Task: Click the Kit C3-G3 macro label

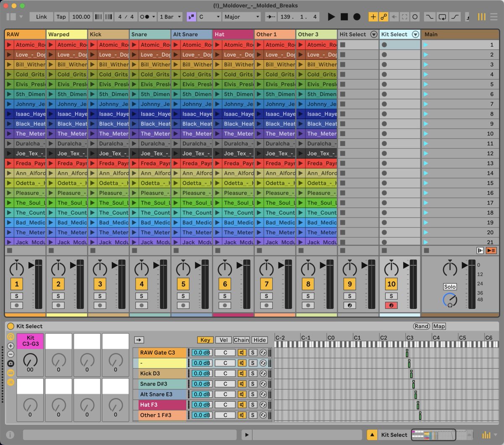Action: click(30, 341)
